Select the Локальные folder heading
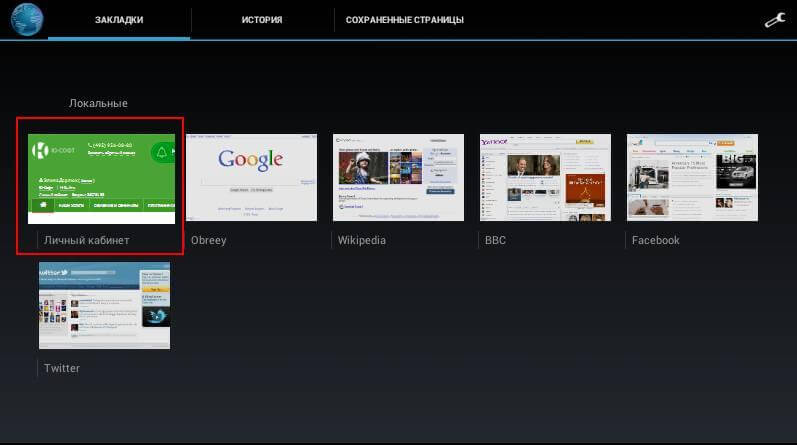The width and height of the screenshot is (797, 445). pyautogui.click(x=98, y=103)
